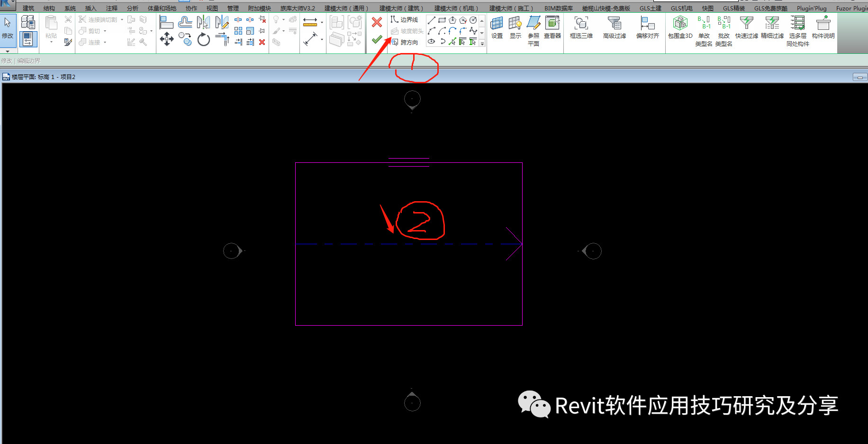Click the 高级过滤 advanced filter tool

pyautogui.click(x=615, y=27)
